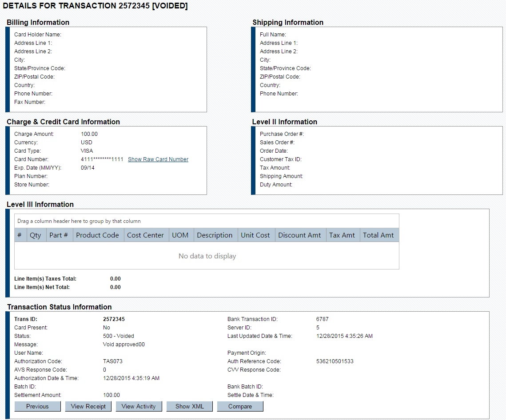Show XML for the transaction
The height and width of the screenshot is (420, 506).
[x=189, y=406]
